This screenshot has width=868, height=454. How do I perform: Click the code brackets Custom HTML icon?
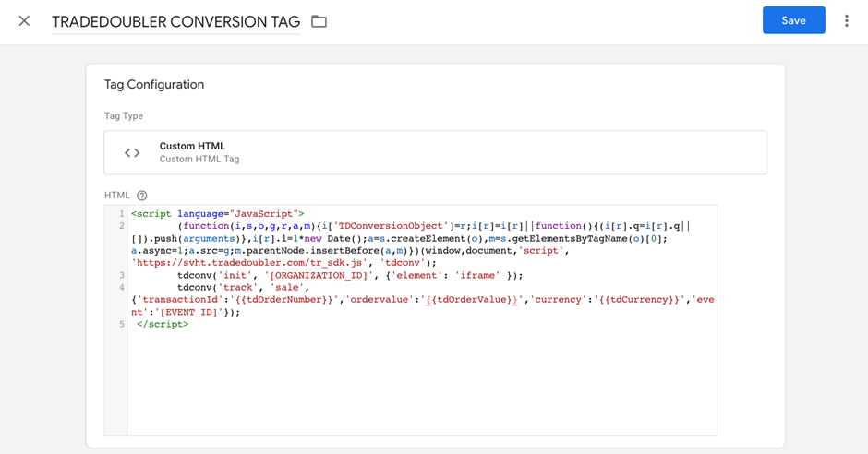point(132,152)
